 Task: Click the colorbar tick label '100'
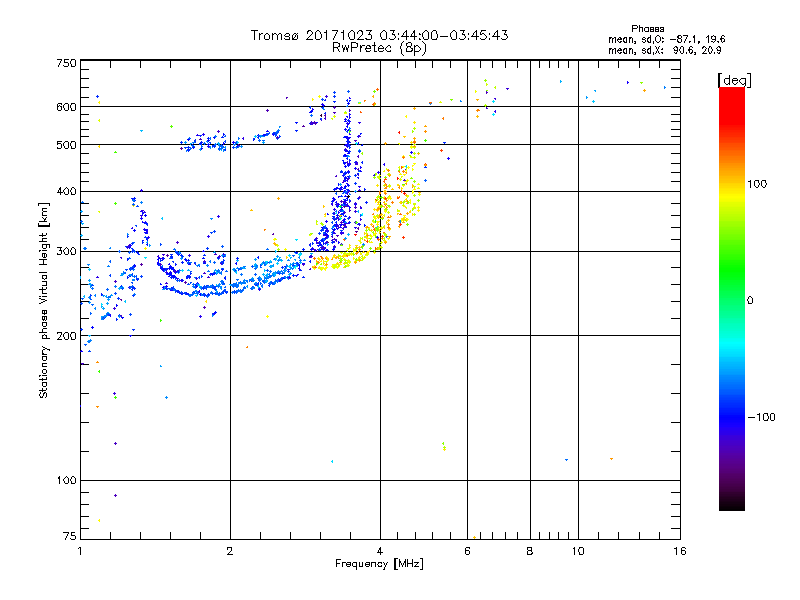pos(757,184)
